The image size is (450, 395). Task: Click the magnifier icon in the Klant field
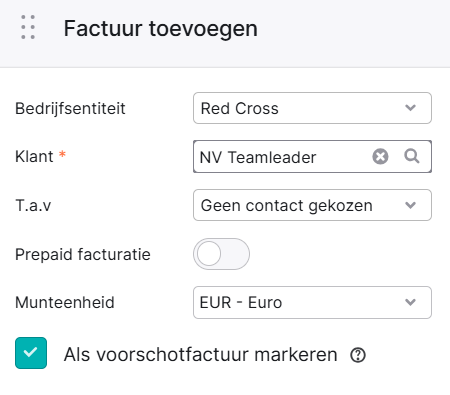tap(412, 156)
